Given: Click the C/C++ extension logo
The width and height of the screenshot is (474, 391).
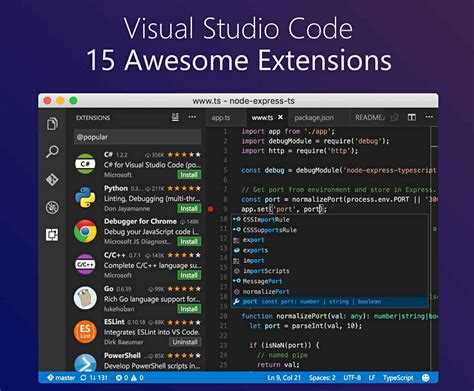Looking at the screenshot, I should pyautogui.click(x=85, y=264).
